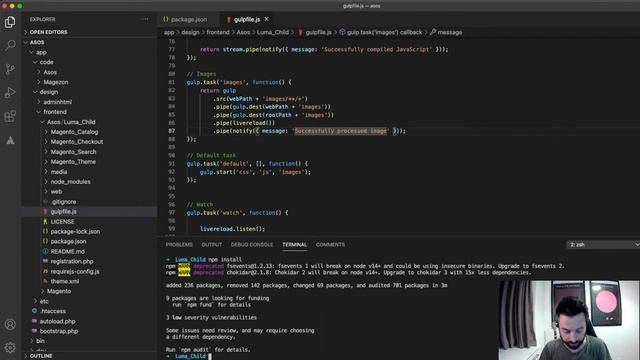Open theme.xml file

(x=89, y=281)
